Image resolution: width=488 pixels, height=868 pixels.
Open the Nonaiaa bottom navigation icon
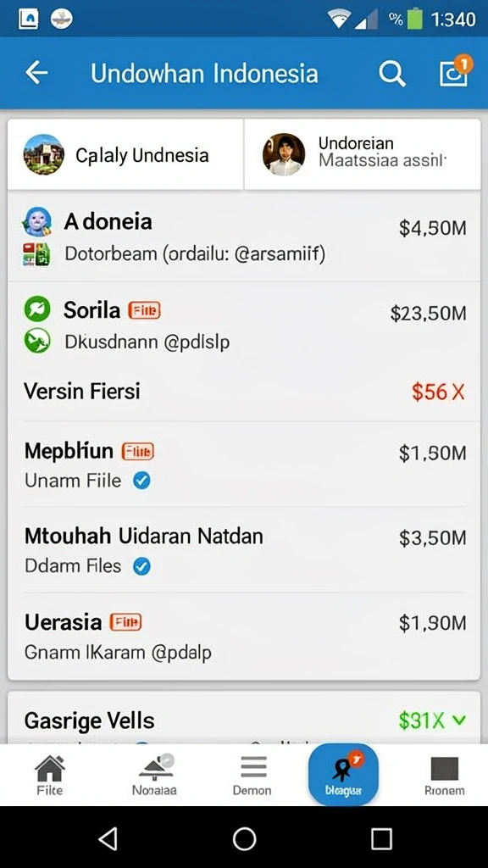tap(154, 775)
